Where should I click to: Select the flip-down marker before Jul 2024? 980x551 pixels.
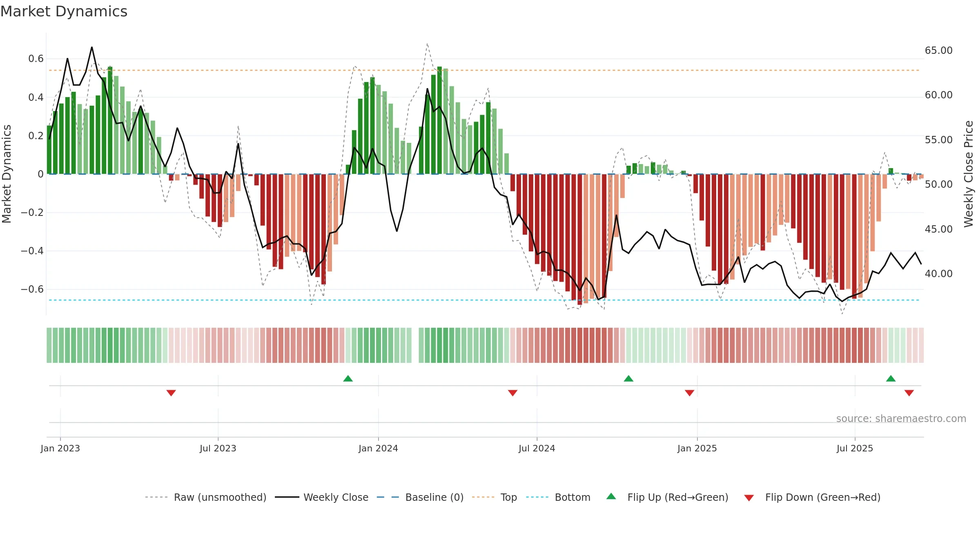pyautogui.click(x=512, y=393)
